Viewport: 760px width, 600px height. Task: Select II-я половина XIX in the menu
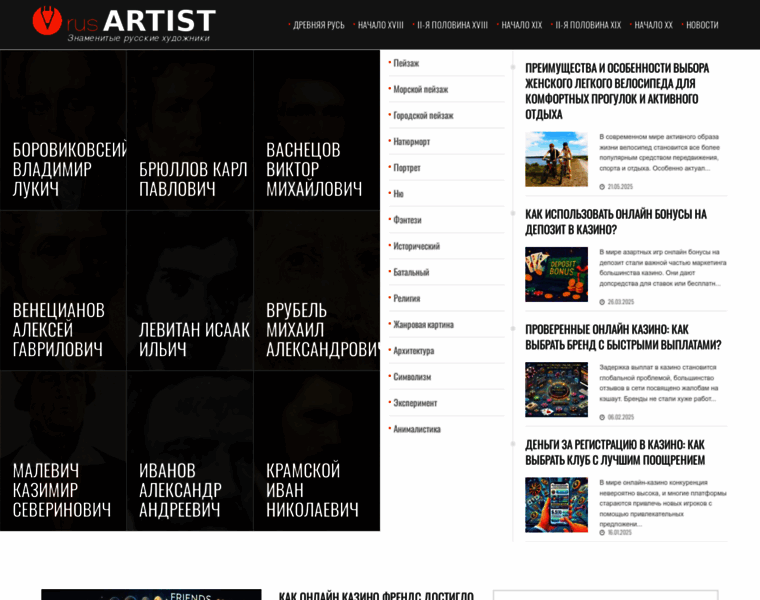[x=588, y=25]
